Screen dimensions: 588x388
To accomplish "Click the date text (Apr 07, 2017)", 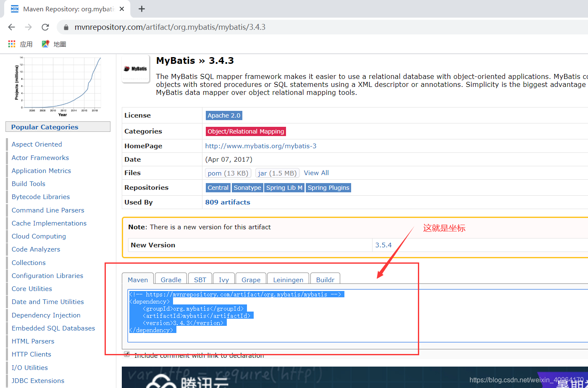I will [228, 160].
